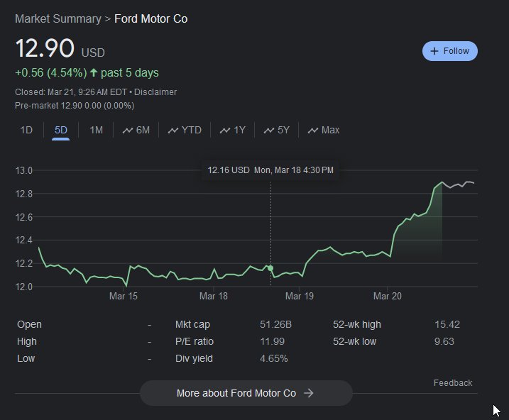This screenshot has height=420, width=509.
Task: Open the Disclaimer link
Action: point(155,92)
